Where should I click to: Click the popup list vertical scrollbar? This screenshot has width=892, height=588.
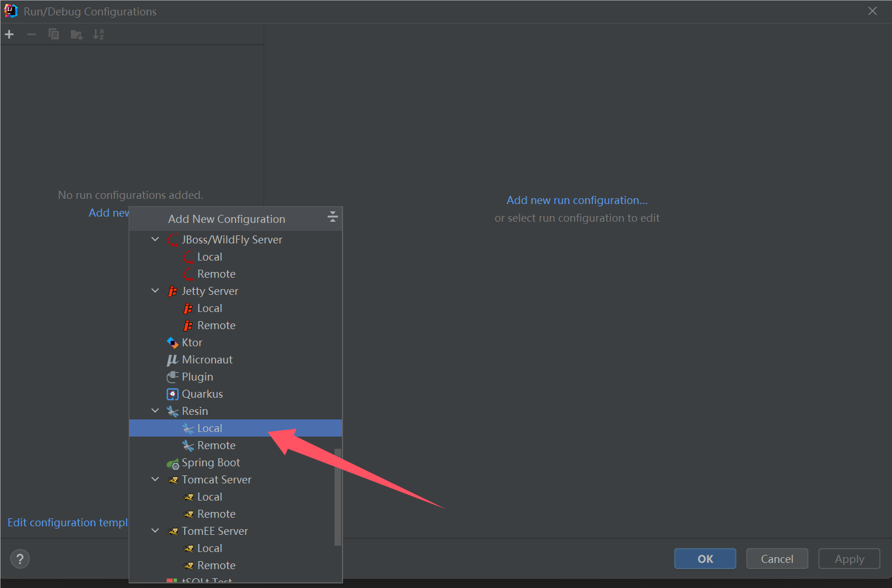(x=337, y=497)
